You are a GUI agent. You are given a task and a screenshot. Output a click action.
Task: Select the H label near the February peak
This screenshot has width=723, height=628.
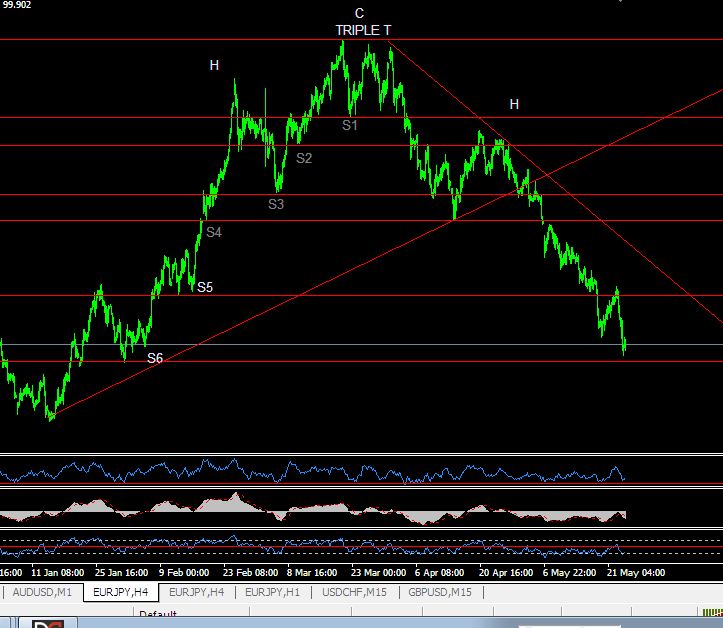pos(214,65)
